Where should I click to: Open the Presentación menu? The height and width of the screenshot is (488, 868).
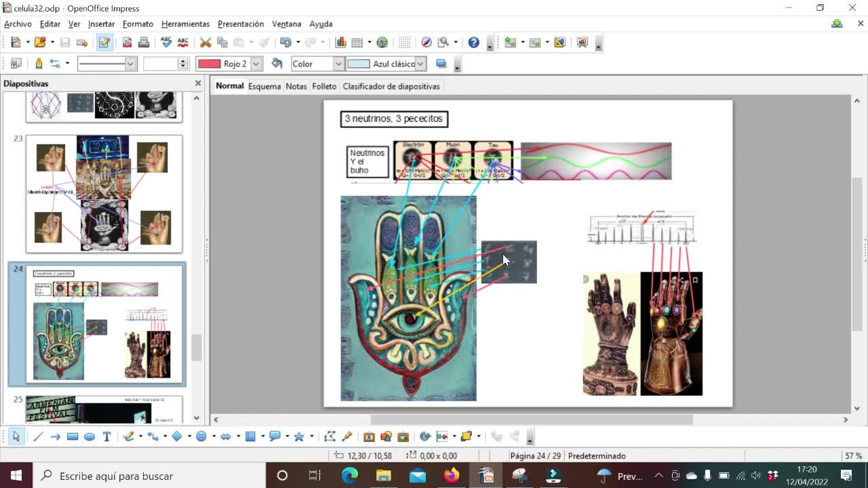coord(241,24)
